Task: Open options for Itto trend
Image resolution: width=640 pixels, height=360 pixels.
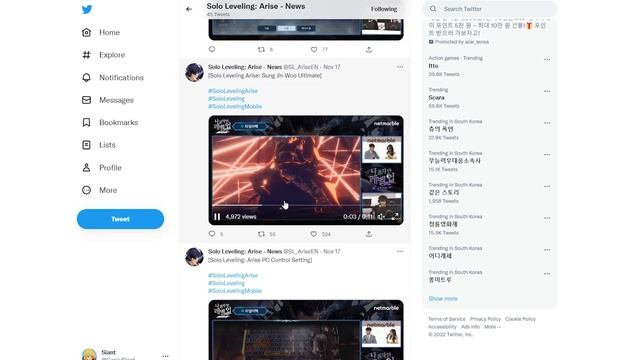Action: tap(547, 60)
